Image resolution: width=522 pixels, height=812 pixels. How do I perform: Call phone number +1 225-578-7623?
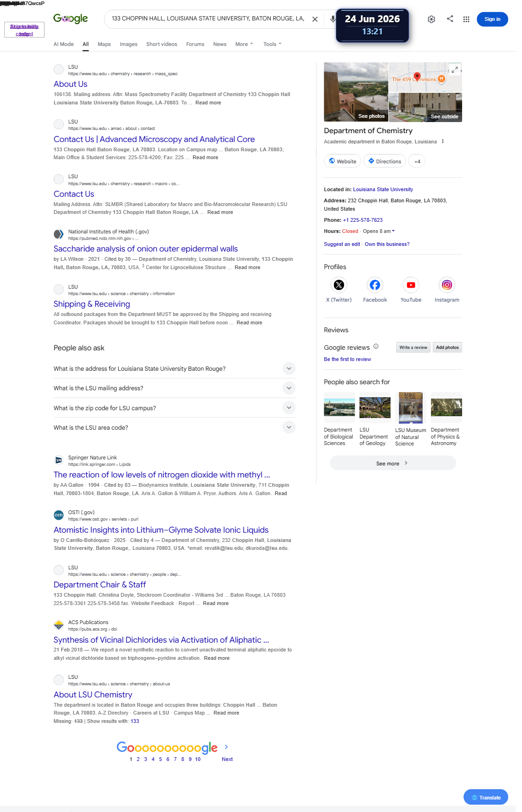(x=363, y=220)
